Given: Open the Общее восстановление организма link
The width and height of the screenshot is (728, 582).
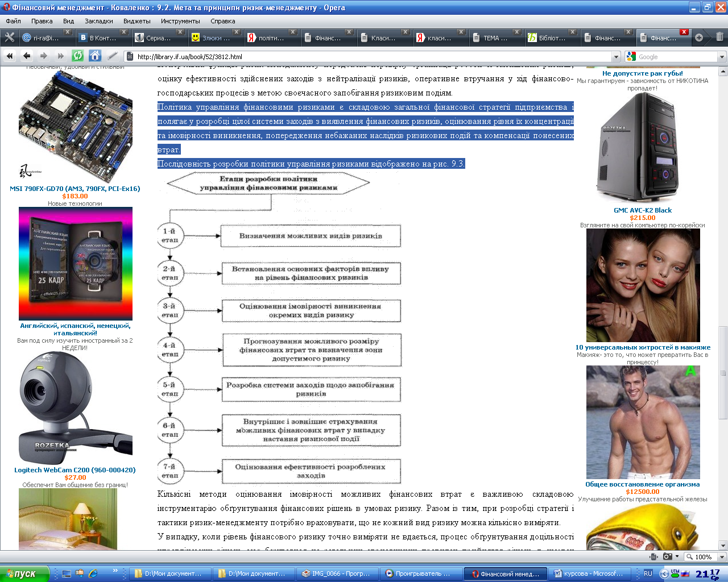Looking at the screenshot, I should pyautogui.click(x=643, y=484).
